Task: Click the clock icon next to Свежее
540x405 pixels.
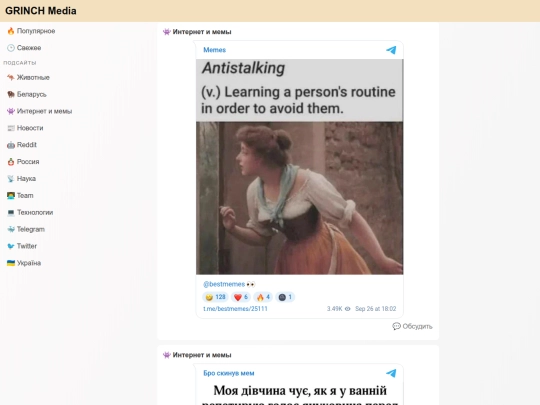Action: pyautogui.click(x=11, y=48)
